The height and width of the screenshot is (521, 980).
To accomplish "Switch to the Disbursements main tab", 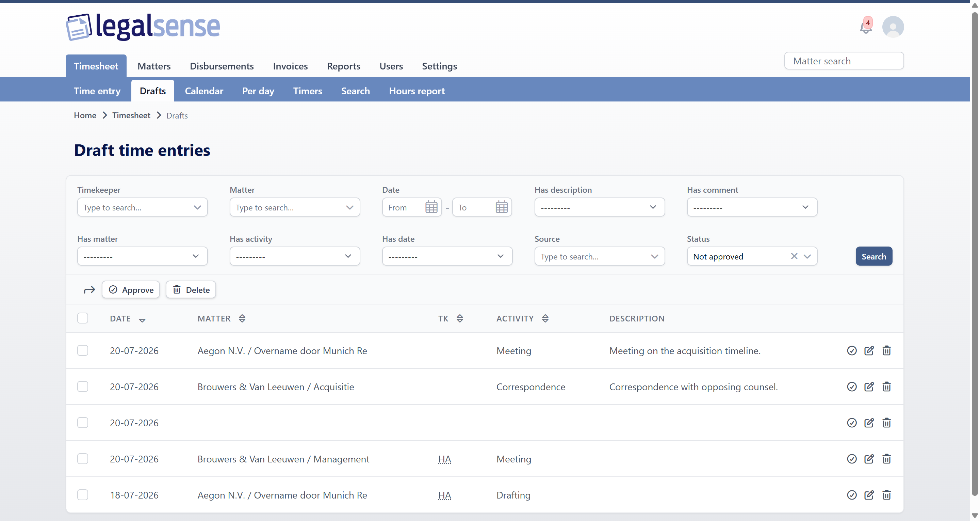I will pos(222,66).
